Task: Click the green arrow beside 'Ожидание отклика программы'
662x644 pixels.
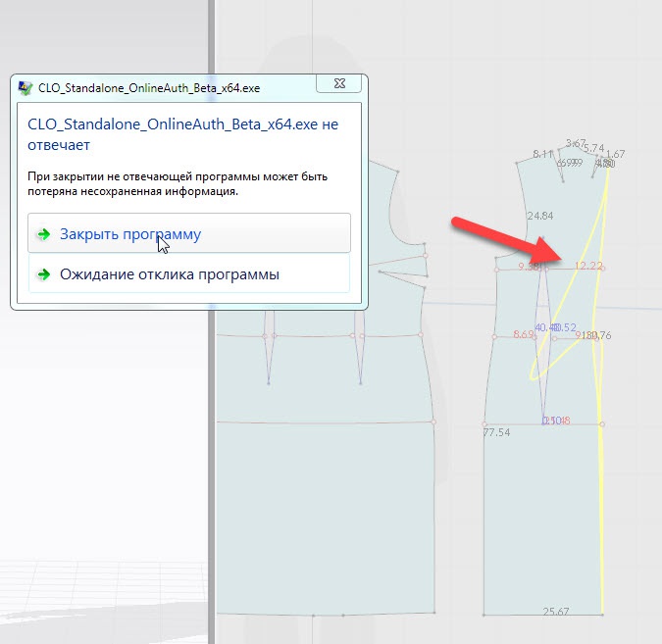Action: (x=43, y=274)
